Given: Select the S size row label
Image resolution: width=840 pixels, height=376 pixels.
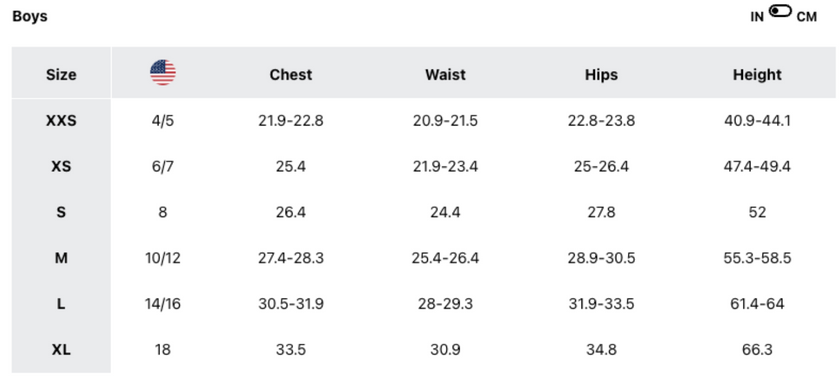Looking at the screenshot, I should pyautogui.click(x=61, y=212).
